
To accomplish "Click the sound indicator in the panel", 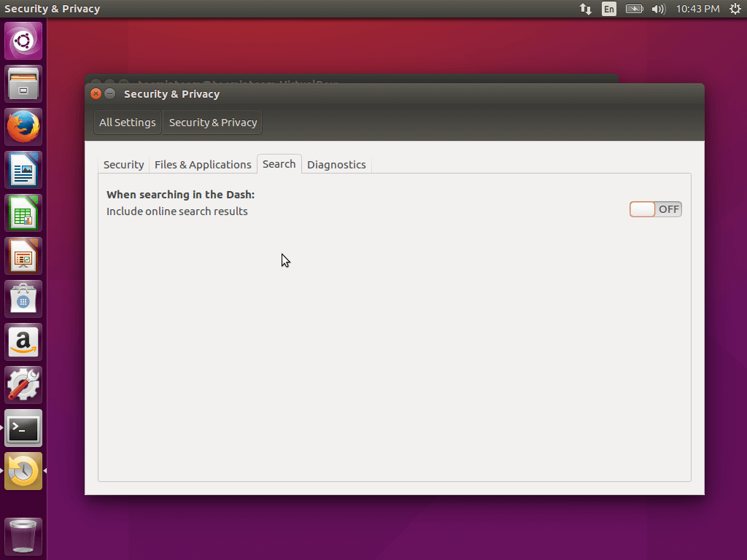I will point(659,9).
